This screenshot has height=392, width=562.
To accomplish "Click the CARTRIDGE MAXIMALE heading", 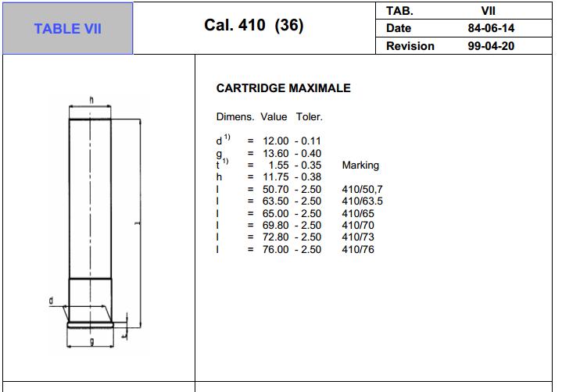I will [284, 88].
